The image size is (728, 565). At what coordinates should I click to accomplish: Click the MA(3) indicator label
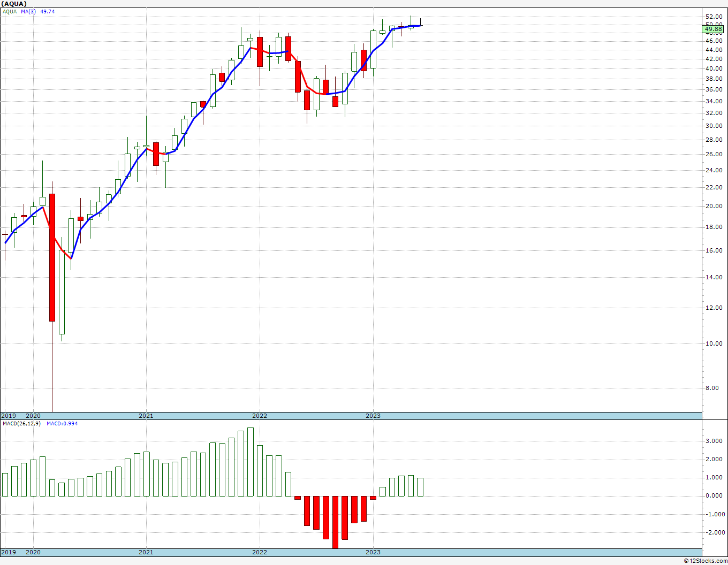click(x=29, y=11)
